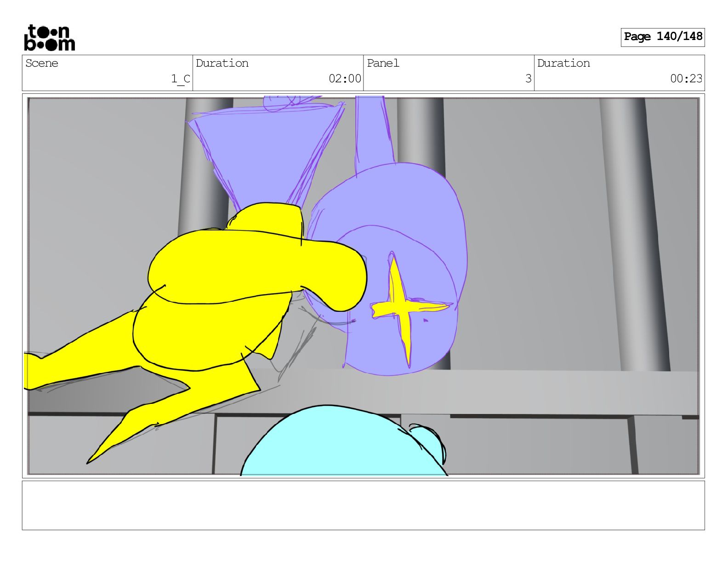Select the Page 140/148 indicator

[663, 37]
